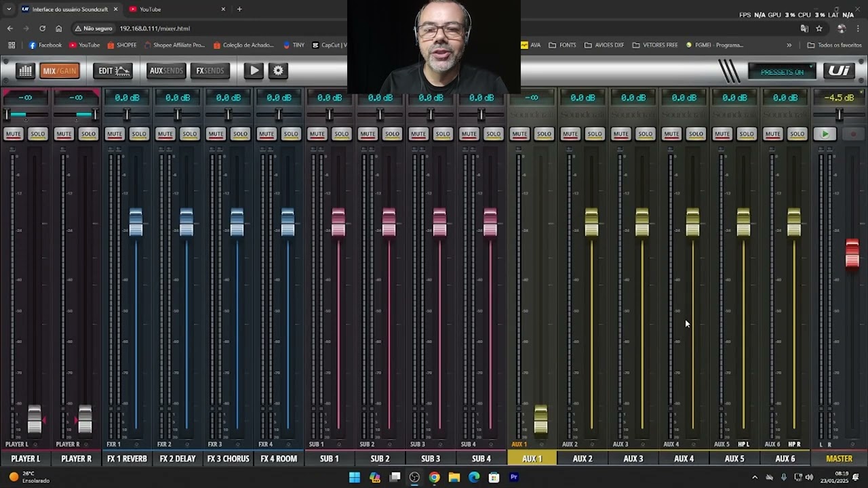The height and width of the screenshot is (488, 868).
Task: Show hidden system tray icons
Action: [754, 477]
